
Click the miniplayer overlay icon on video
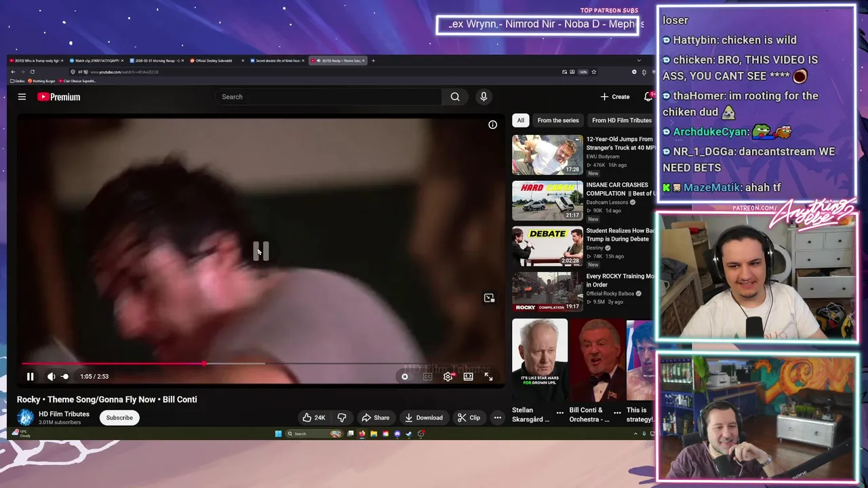pyautogui.click(x=489, y=298)
